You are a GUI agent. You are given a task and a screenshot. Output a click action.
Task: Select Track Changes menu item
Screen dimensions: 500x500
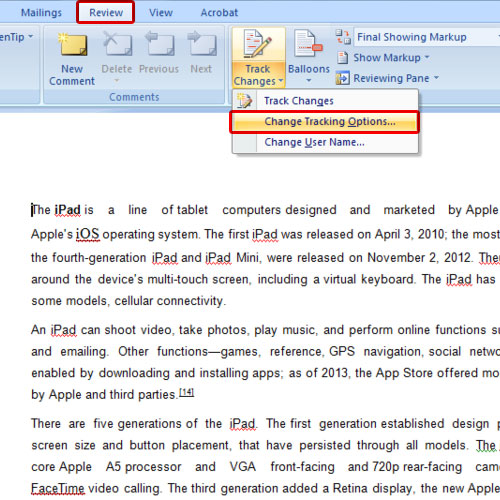pyautogui.click(x=325, y=101)
